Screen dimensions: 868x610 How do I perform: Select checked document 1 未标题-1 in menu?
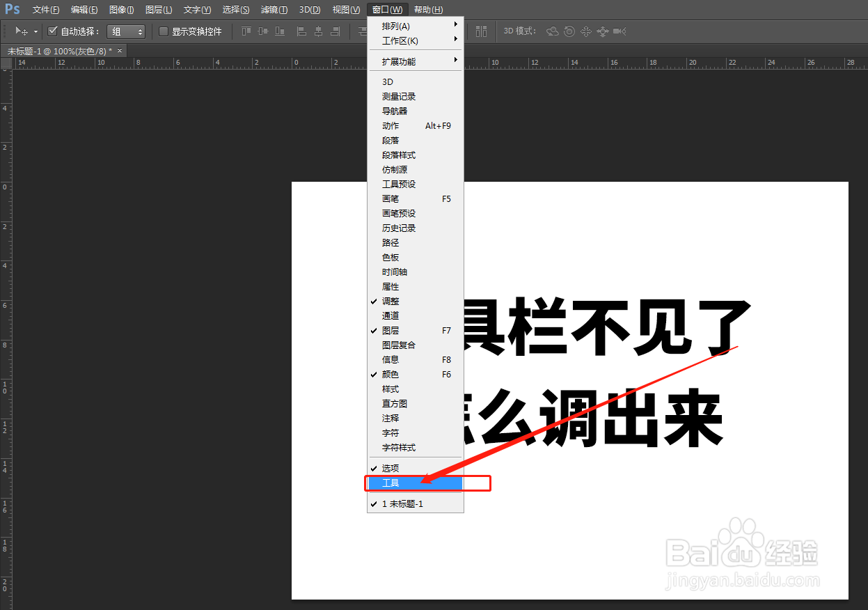(416, 504)
